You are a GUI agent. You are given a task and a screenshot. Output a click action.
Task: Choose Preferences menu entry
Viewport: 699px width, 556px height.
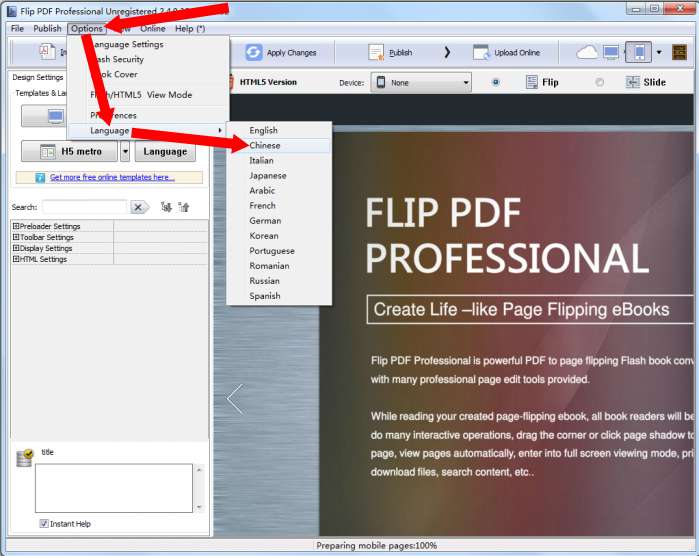tap(148, 115)
